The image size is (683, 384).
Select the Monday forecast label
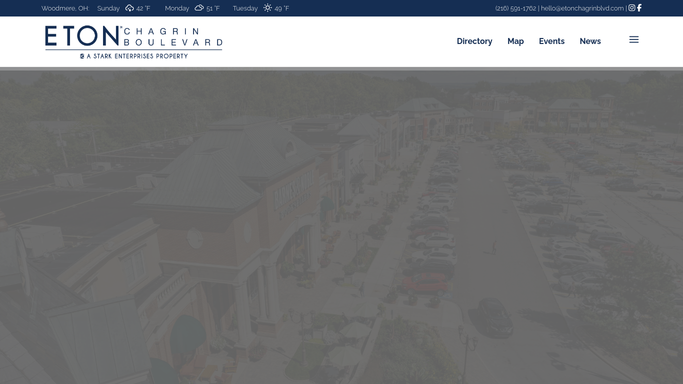[x=177, y=8]
